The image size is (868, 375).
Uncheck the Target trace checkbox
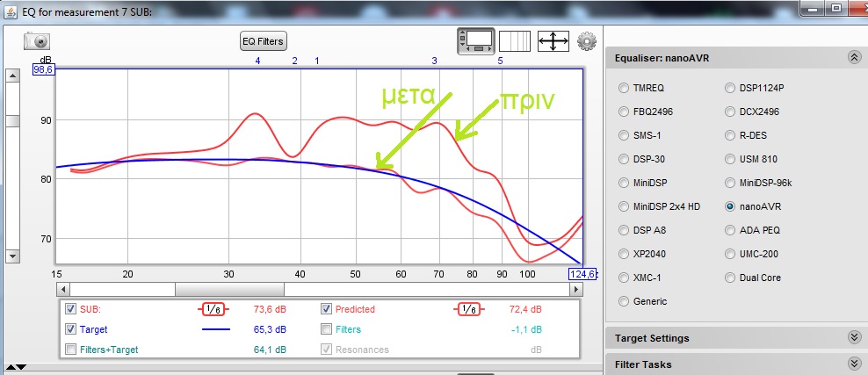[x=70, y=329]
